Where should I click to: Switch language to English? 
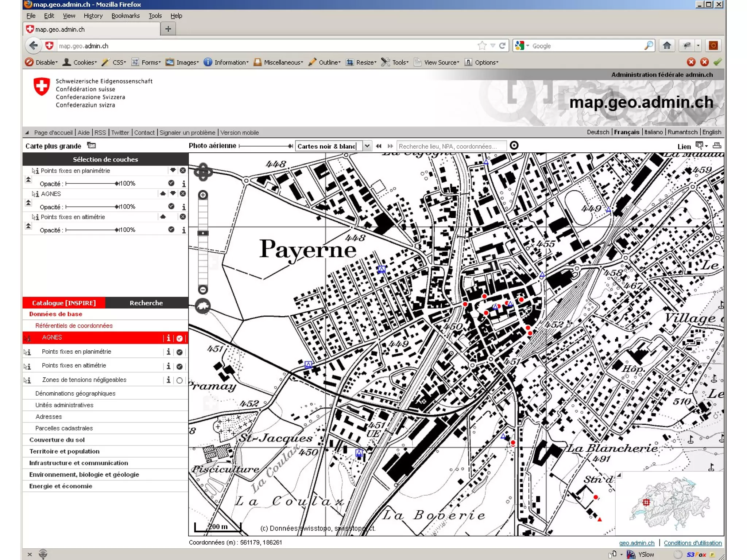[x=711, y=132]
